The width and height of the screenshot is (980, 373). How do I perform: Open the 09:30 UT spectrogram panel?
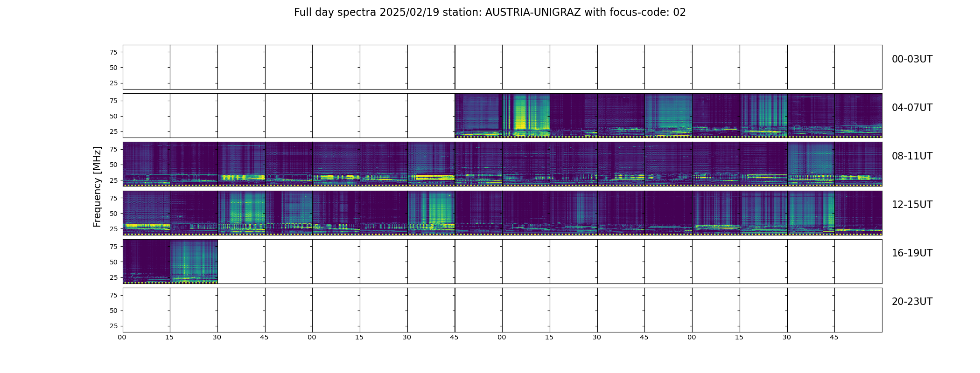click(431, 164)
